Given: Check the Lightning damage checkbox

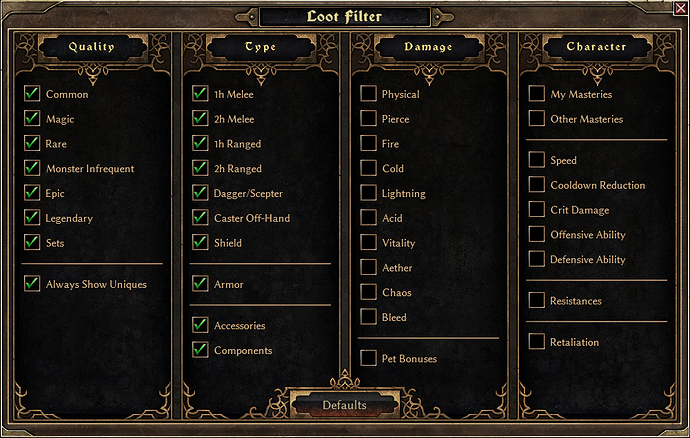Looking at the screenshot, I should pos(368,193).
